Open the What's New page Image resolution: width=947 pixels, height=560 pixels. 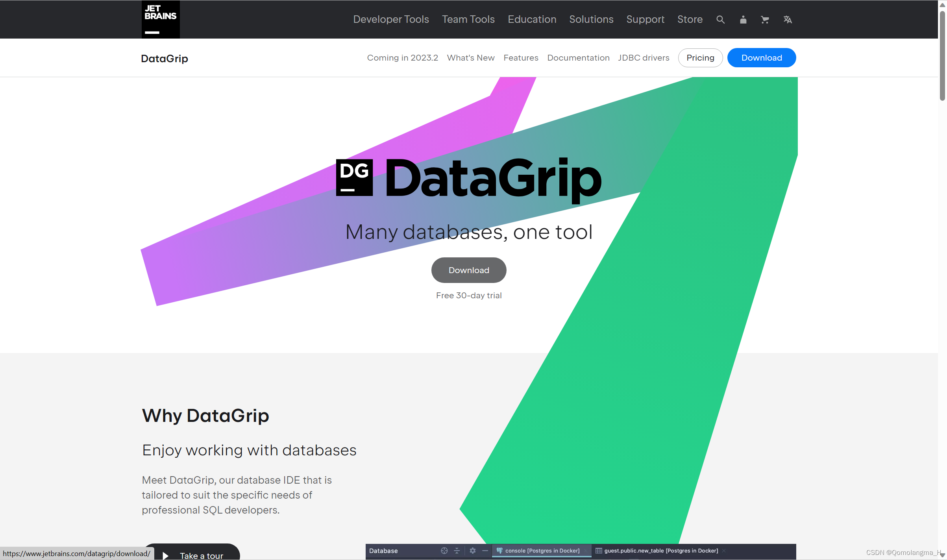[471, 58]
